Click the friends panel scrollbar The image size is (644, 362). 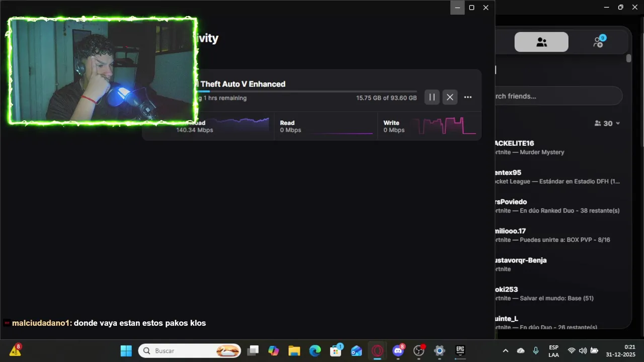click(628, 58)
